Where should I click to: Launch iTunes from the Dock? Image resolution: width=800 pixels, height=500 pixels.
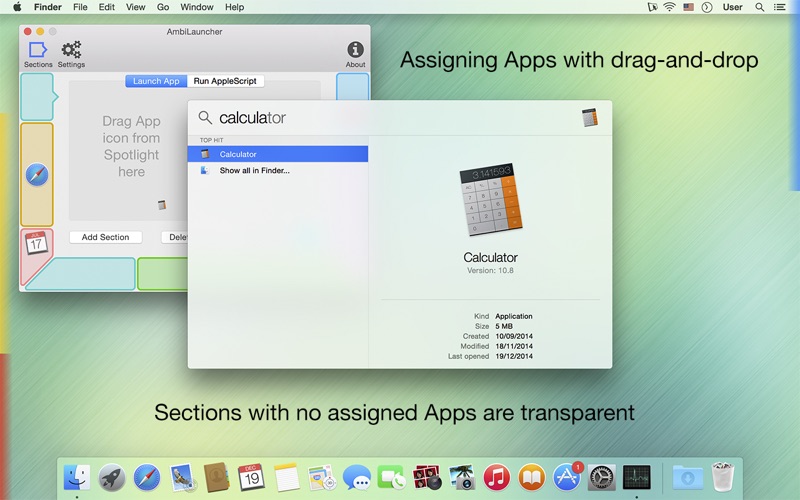(497, 477)
